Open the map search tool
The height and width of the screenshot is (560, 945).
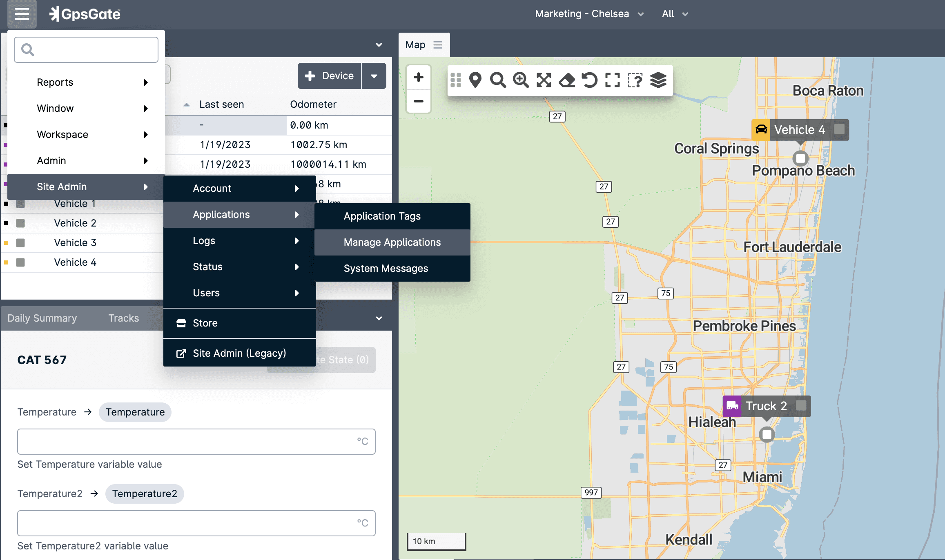pyautogui.click(x=499, y=80)
